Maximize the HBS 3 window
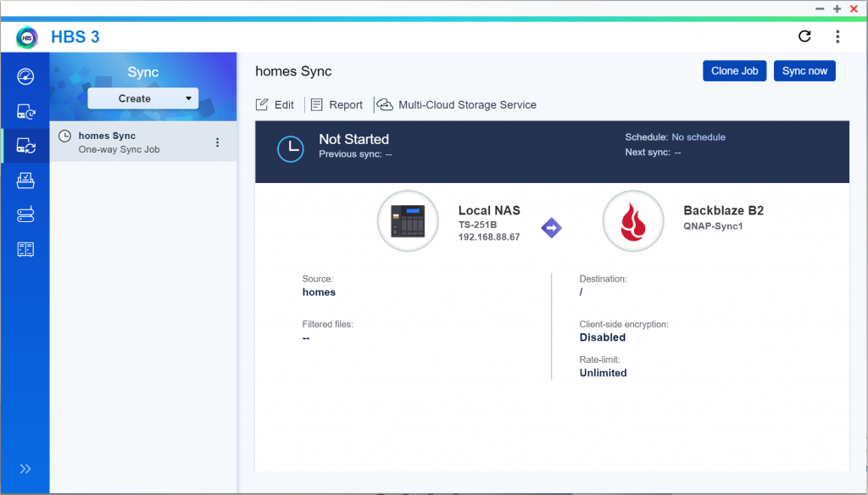This screenshot has width=868, height=495. point(837,8)
